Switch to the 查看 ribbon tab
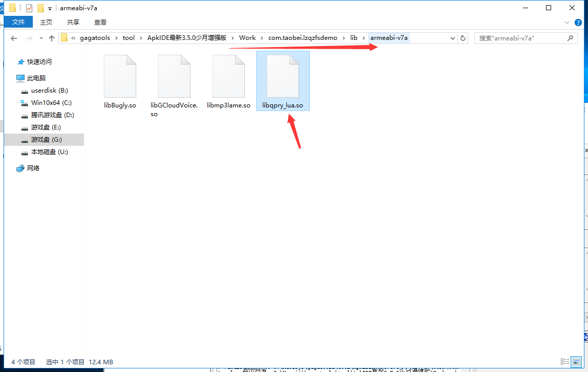588x372 pixels. 100,22
